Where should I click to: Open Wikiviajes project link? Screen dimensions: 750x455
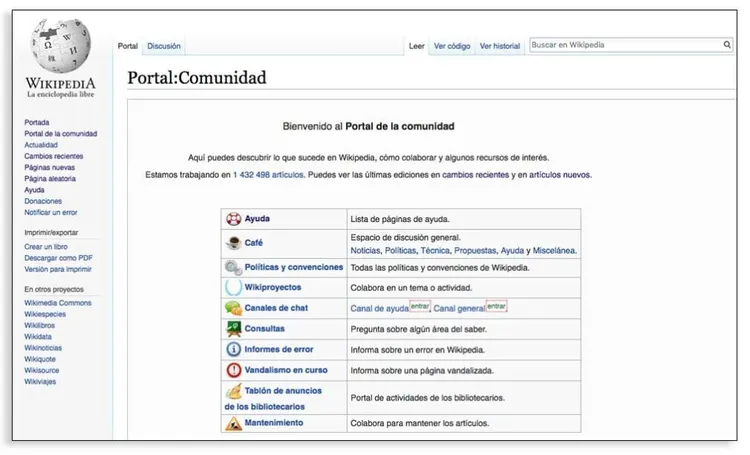(x=40, y=382)
